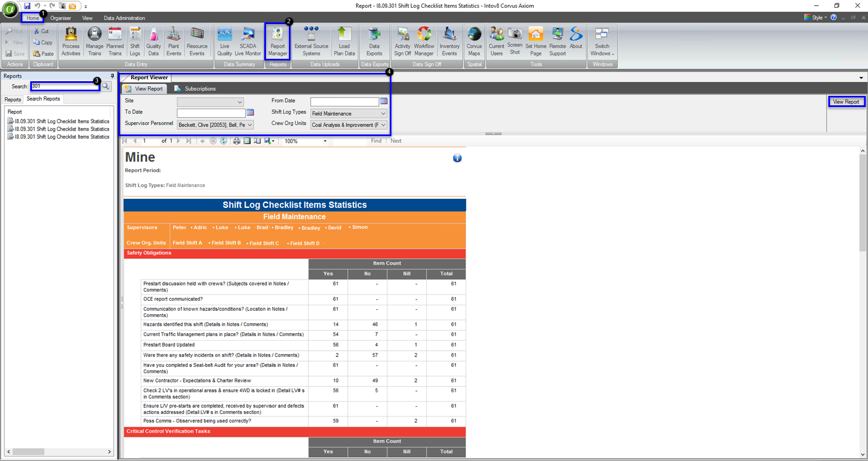
Task: Click the home icon in quick access bar
Action: coord(72,6)
